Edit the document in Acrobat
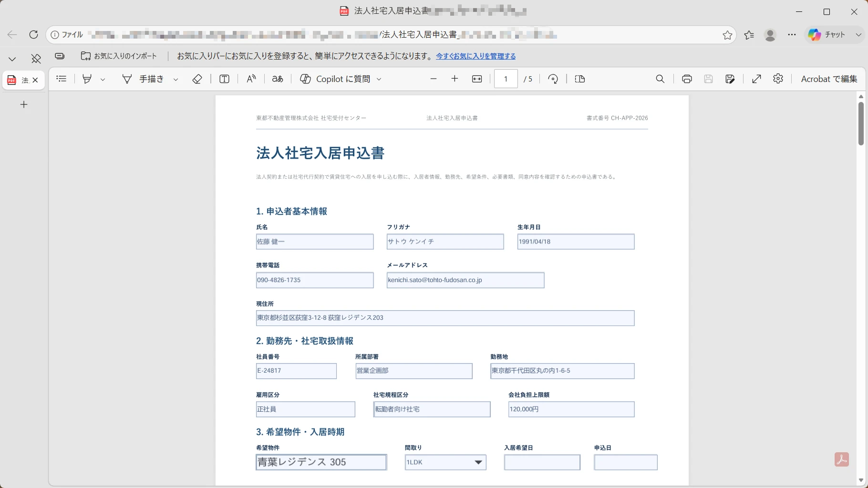The image size is (868, 488). (829, 79)
